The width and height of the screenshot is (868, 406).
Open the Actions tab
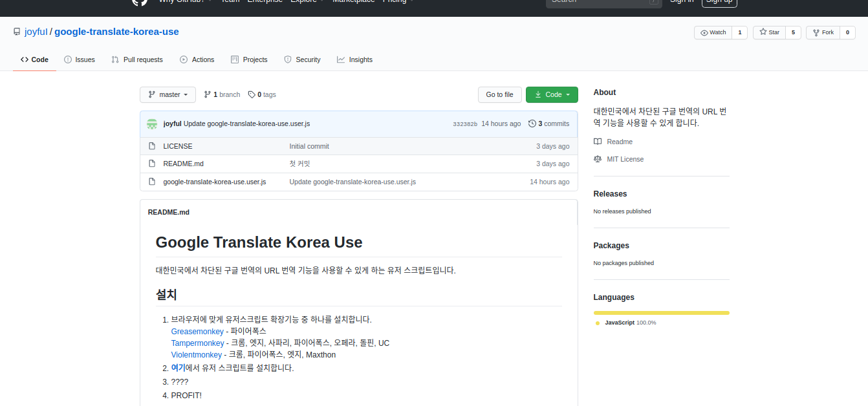(197, 59)
